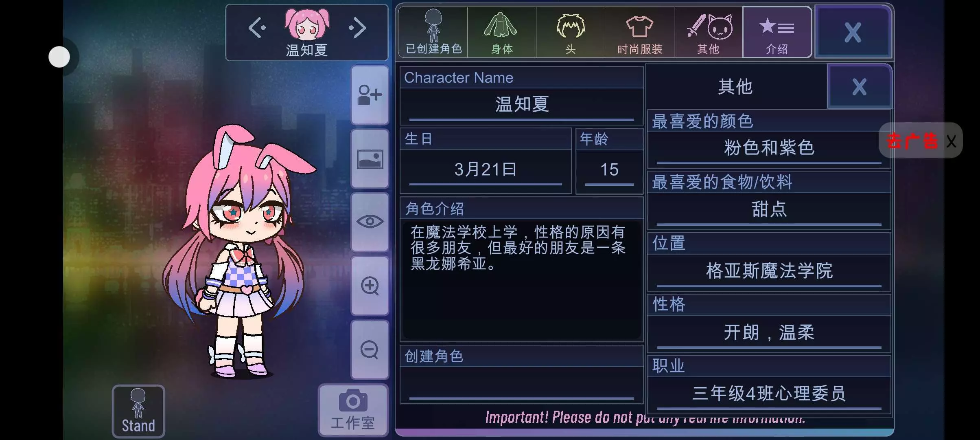
Task: Zoom in with the magnifier plus icon
Action: [370, 286]
